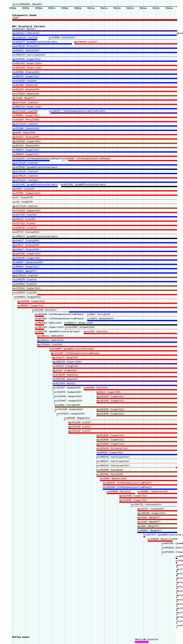Click the Cytogenetic Bands track title

(24, 15)
